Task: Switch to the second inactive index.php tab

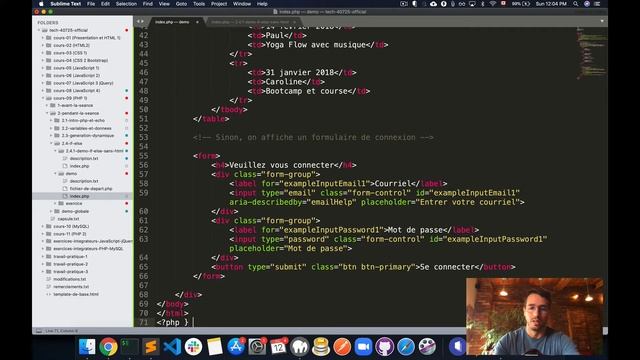Action: pos(250,22)
